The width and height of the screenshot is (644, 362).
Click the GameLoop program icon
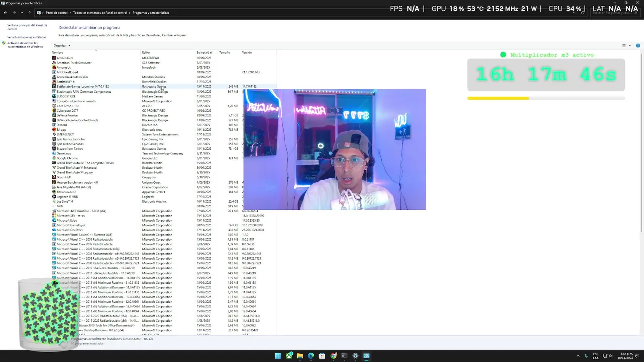click(54, 153)
